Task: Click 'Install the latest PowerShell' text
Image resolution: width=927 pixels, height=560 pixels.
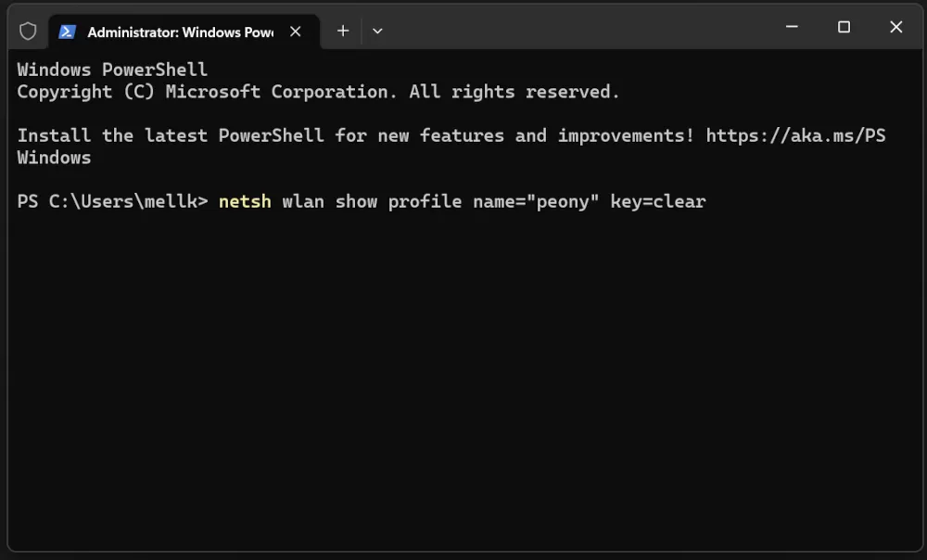Action: 171,135
